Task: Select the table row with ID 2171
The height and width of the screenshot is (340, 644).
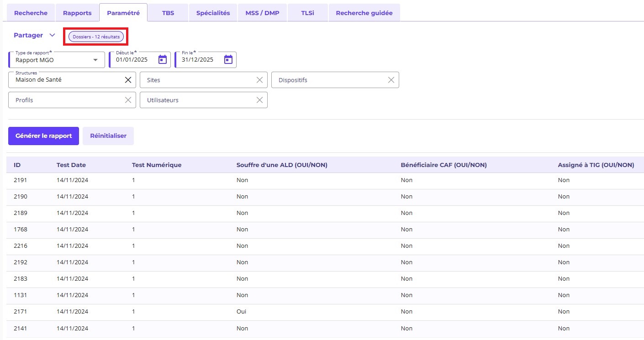Action: [21, 312]
